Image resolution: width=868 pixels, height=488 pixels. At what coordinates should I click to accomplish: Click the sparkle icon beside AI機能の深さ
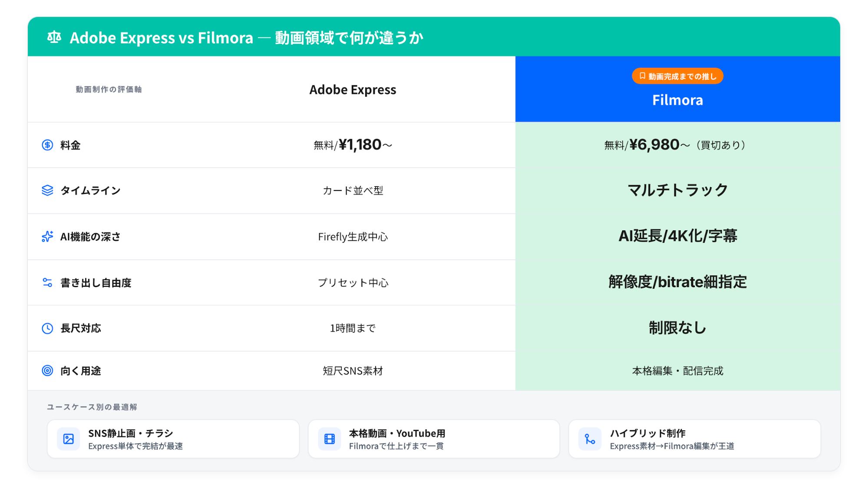pos(47,236)
